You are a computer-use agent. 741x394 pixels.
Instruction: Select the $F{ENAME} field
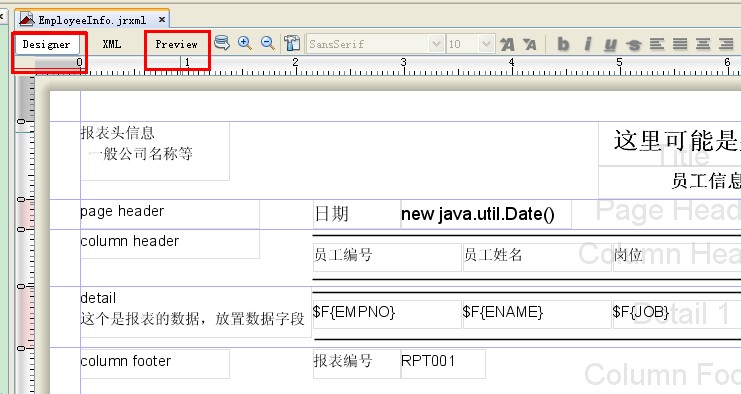tap(537, 314)
